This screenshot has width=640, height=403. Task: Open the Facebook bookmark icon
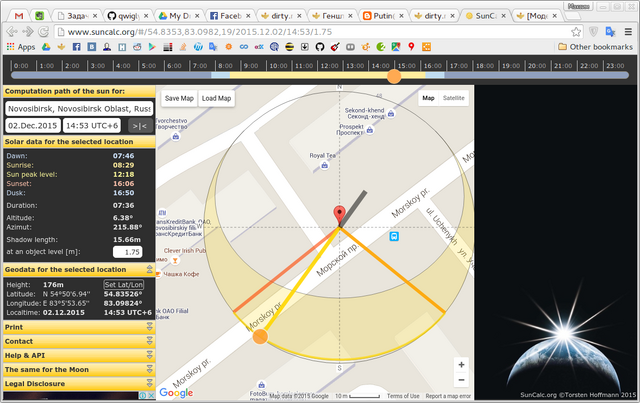coord(76,47)
